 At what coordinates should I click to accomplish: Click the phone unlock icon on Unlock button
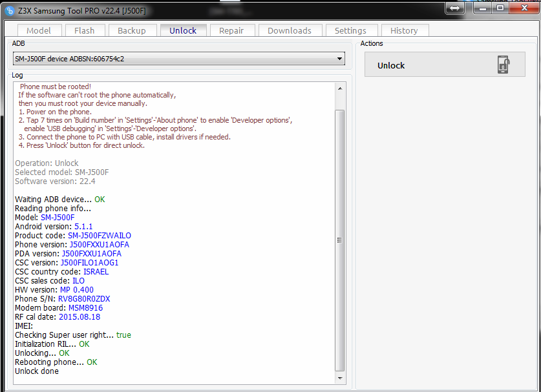pyautogui.click(x=504, y=65)
